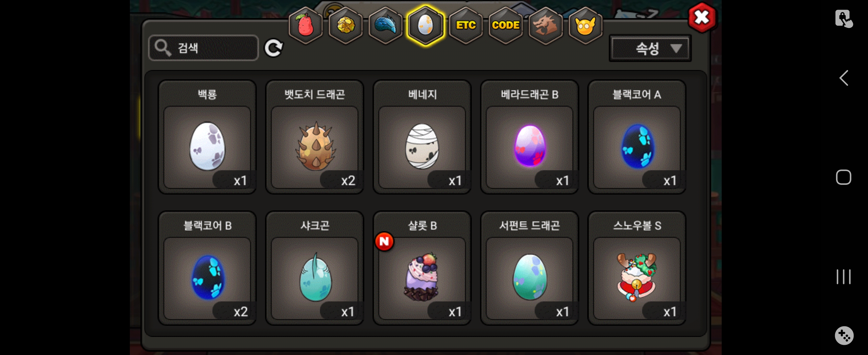Image resolution: width=868 pixels, height=355 pixels.
Task: Click the refresh arrow next to search
Action: coord(273,48)
